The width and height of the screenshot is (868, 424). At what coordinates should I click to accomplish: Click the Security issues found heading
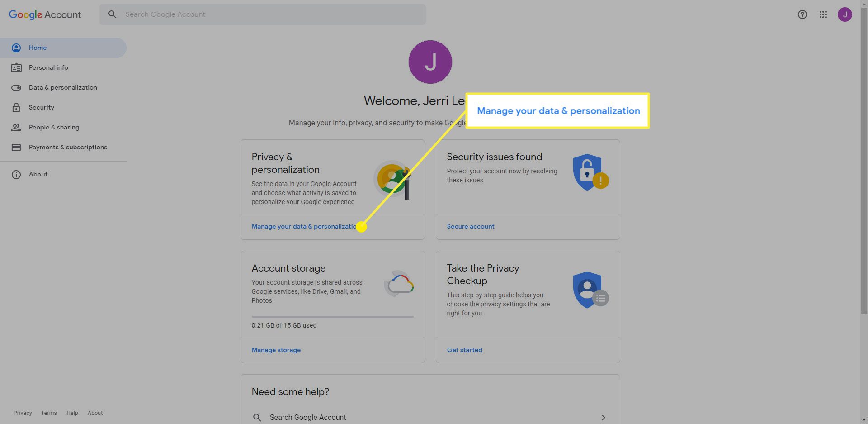click(495, 157)
